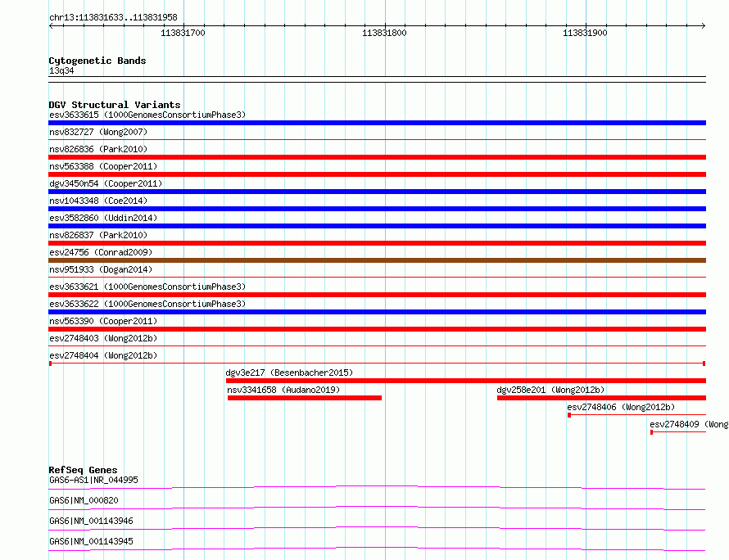Viewport: 729px width, 560px height.
Task: Open the nsv3341658 (Audano2019) label
Action: (x=283, y=390)
